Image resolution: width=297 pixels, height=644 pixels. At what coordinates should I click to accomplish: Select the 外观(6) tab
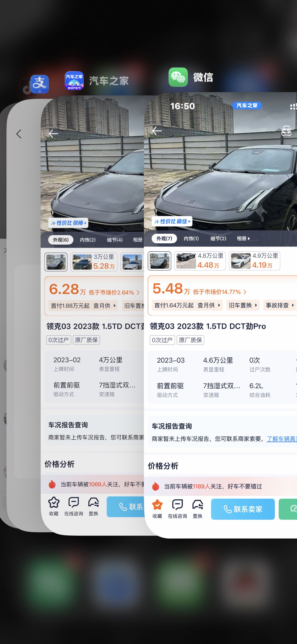click(61, 240)
